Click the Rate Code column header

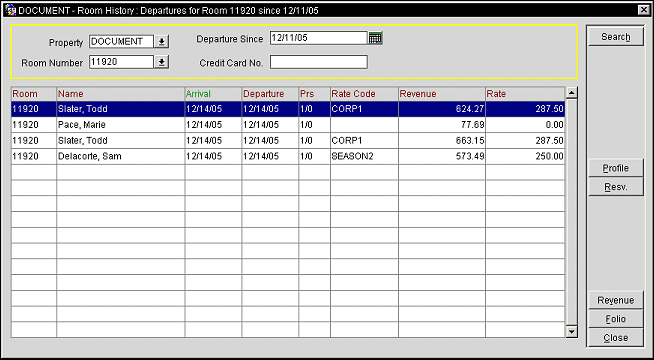click(x=364, y=94)
